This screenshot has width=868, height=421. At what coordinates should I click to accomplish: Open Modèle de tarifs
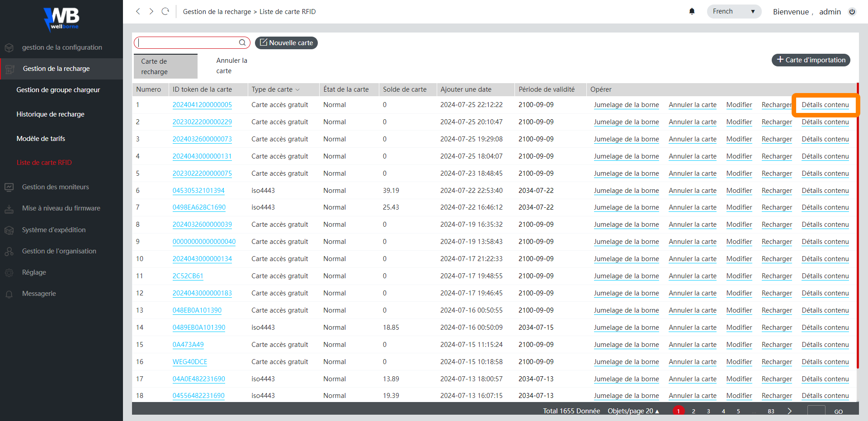tap(41, 139)
